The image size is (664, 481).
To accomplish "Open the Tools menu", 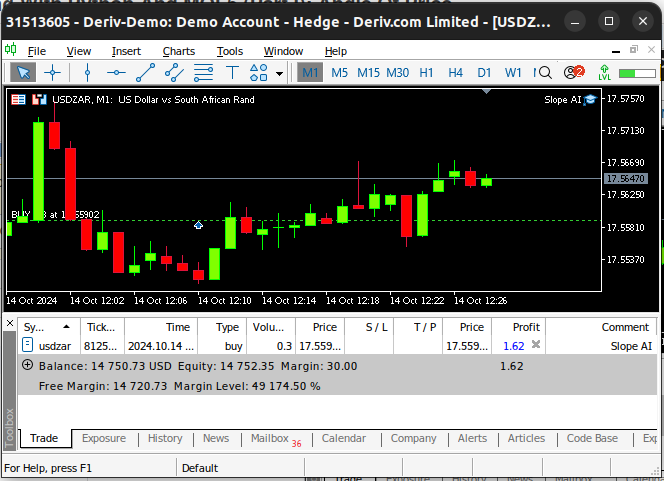I will point(230,51).
